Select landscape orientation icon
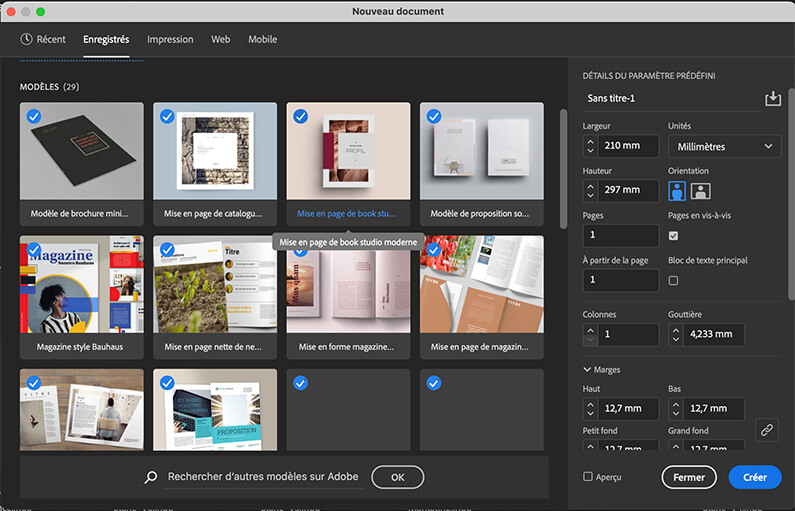The height and width of the screenshot is (511, 795). (x=700, y=191)
